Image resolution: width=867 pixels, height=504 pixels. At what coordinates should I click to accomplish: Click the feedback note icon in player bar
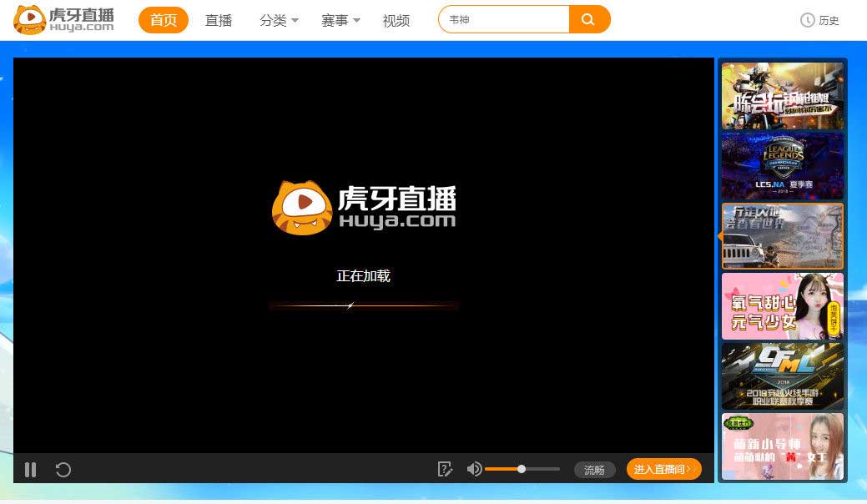click(x=445, y=470)
